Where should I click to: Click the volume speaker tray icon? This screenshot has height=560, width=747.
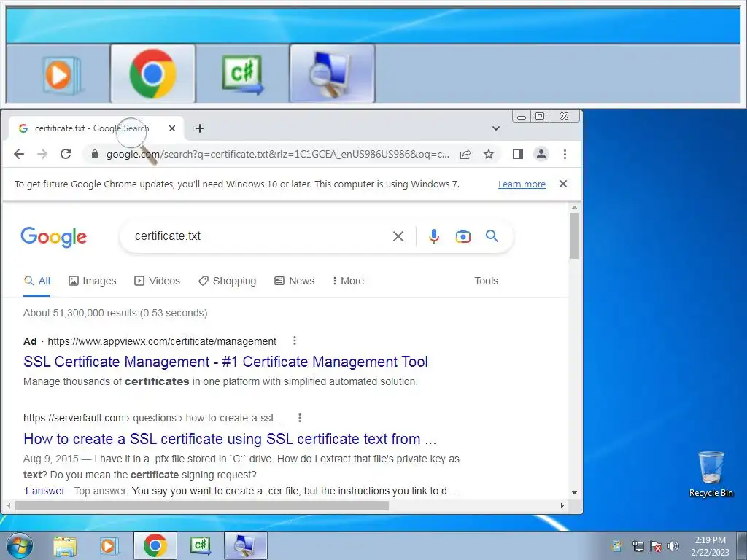[x=673, y=546]
